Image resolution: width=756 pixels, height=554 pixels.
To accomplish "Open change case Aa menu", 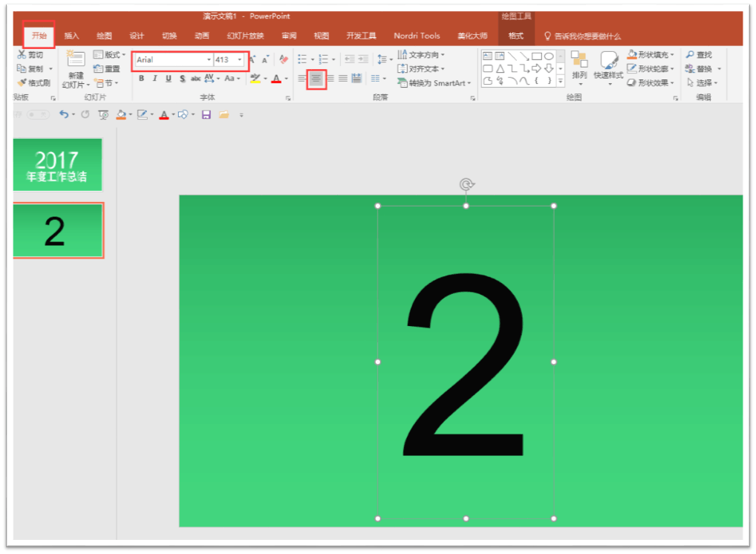I will (x=232, y=79).
